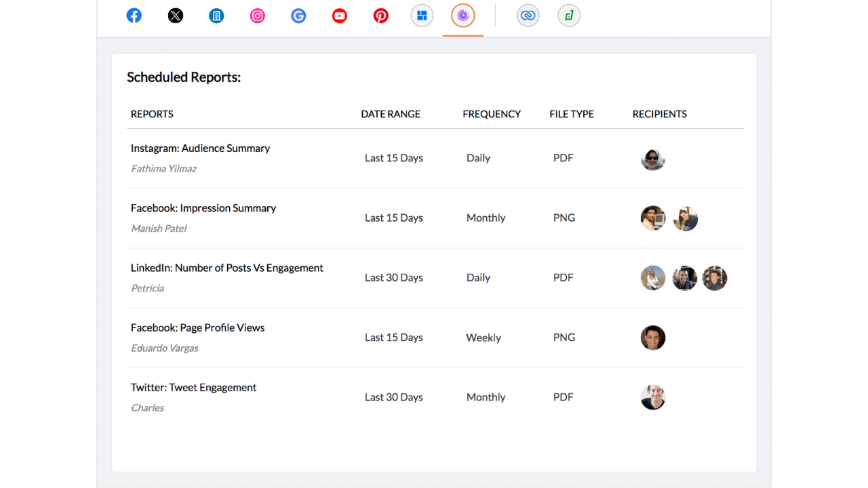Viewport: 868px width, 488px height.
Task: Click Eduardo Vargas's recipient avatar
Action: [x=652, y=337]
